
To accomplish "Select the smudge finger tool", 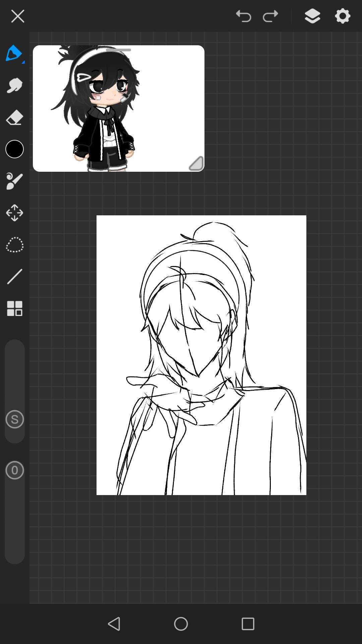I will pos(14,86).
